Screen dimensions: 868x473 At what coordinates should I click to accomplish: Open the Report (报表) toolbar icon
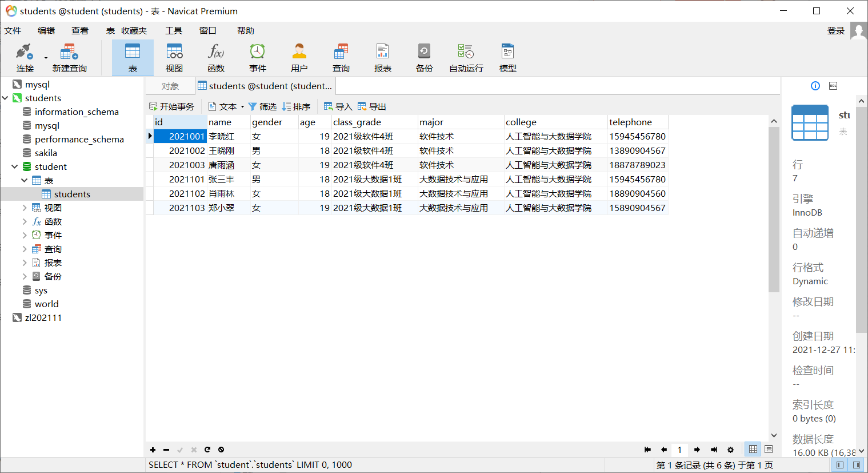tap(383, 58)
